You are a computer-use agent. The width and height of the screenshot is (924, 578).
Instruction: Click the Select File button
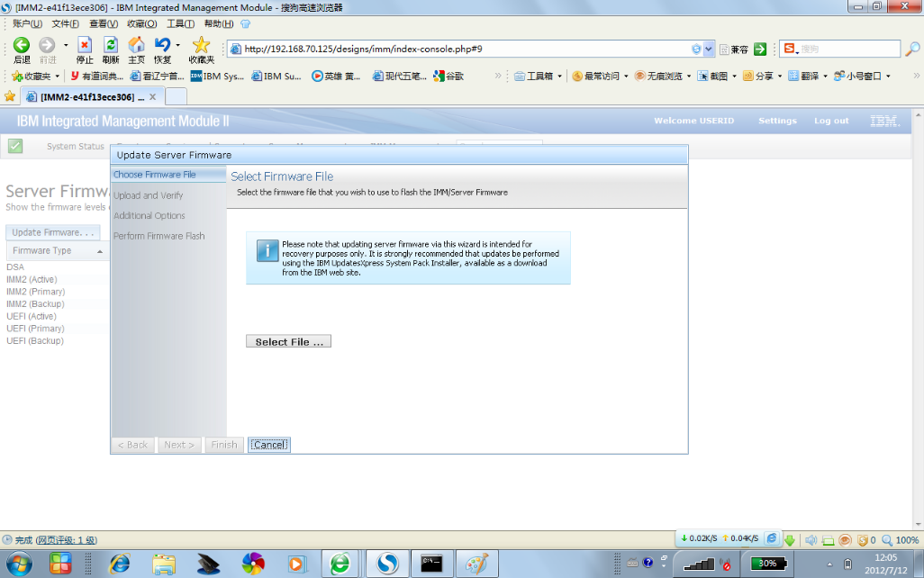[289, 342]
